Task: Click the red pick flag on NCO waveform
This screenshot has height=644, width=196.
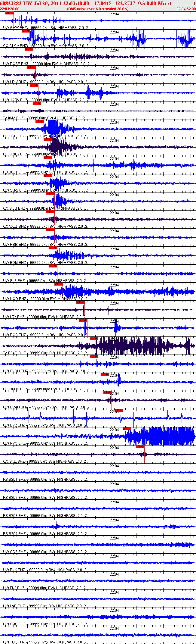Action: coord(59,284)
